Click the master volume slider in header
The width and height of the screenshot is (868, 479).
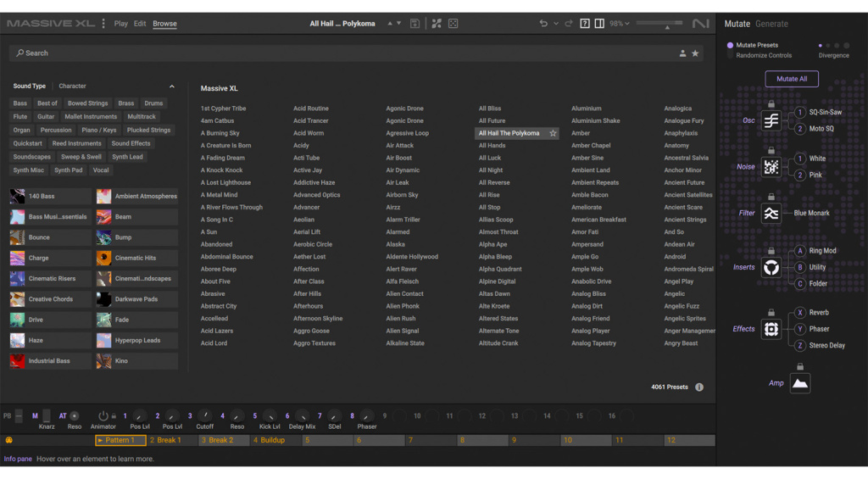point(659,24)
